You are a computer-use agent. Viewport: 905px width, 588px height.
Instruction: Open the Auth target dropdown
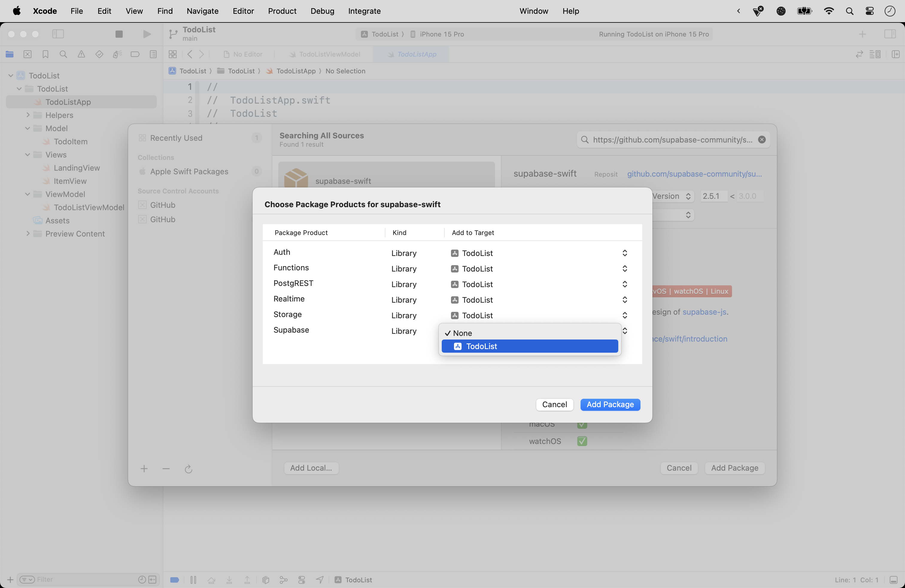[624, 253]
